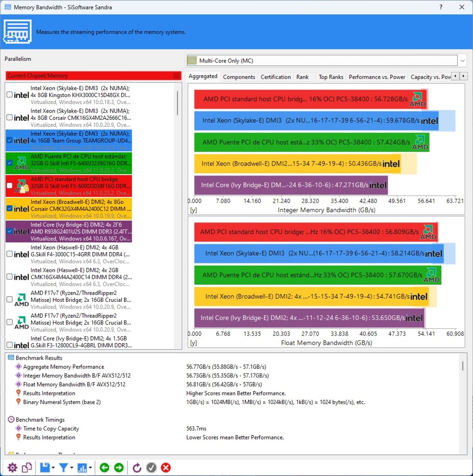The image size is (473, 476).
Task: Check the Haswell-E G.Skill F4-3000C15-4GRR checkbox
Action: [9, 254]
